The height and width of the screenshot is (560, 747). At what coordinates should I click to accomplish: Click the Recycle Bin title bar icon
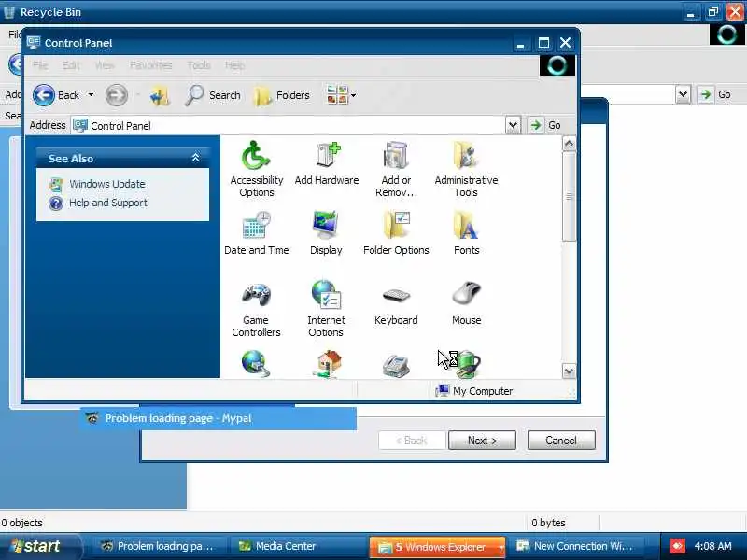pos(9,12)
